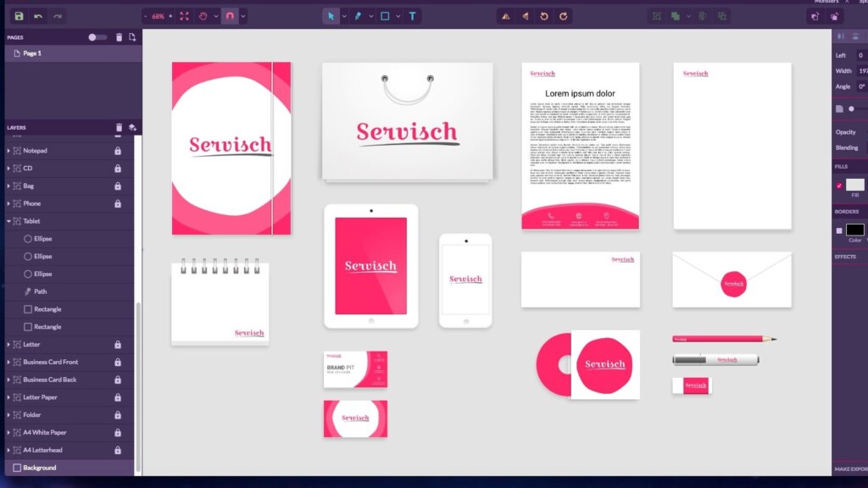Redo the last undone action
Viewport: 868px width, 488px height.
click(x=58, y=16)
